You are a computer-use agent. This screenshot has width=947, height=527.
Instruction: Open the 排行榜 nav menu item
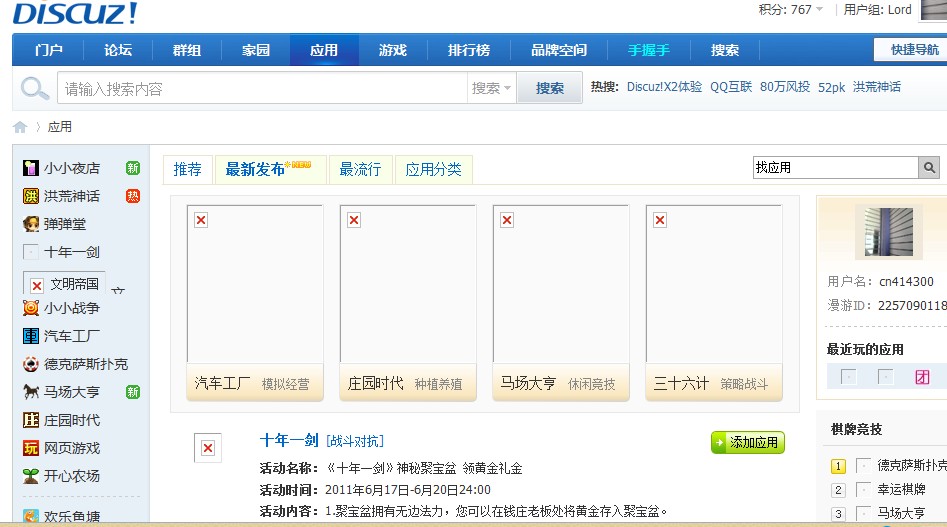click(x=469, y=50)
